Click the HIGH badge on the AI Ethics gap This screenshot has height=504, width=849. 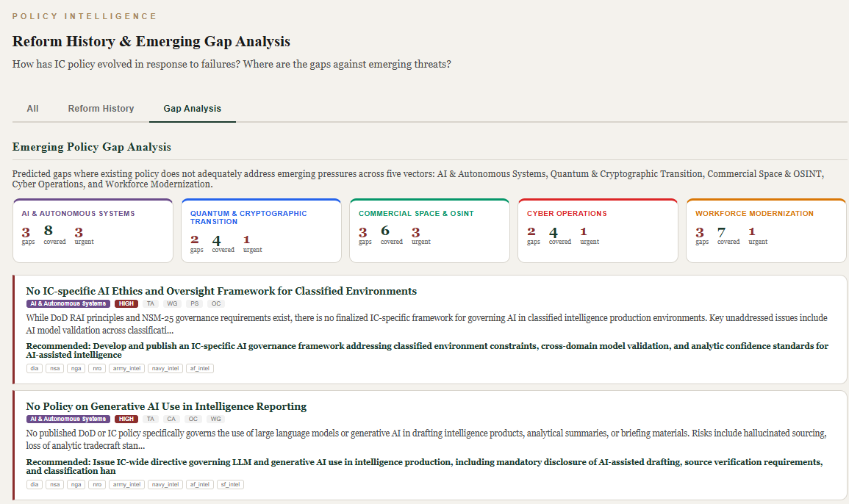(126, 303)
